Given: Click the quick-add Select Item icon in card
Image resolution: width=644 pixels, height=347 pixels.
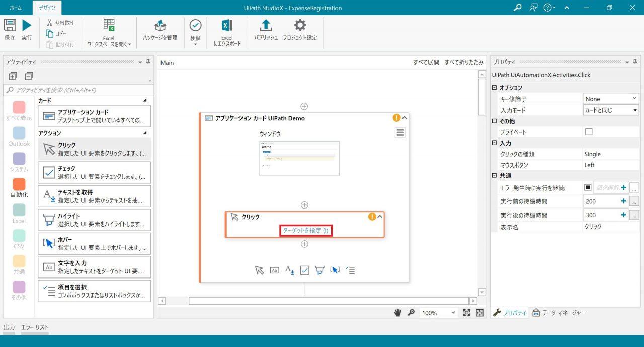Looking at the screenshot, I should (350, 270).
